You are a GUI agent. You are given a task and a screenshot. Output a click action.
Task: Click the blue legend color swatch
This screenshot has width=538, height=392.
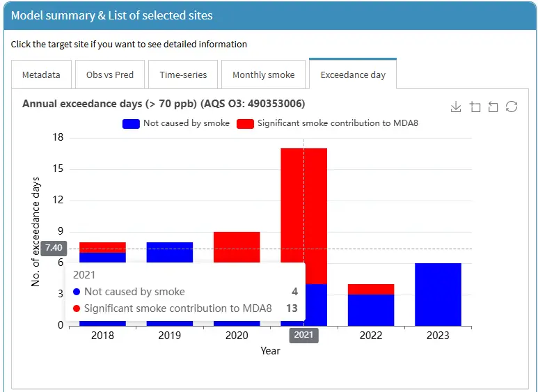(x=131, y=123)
